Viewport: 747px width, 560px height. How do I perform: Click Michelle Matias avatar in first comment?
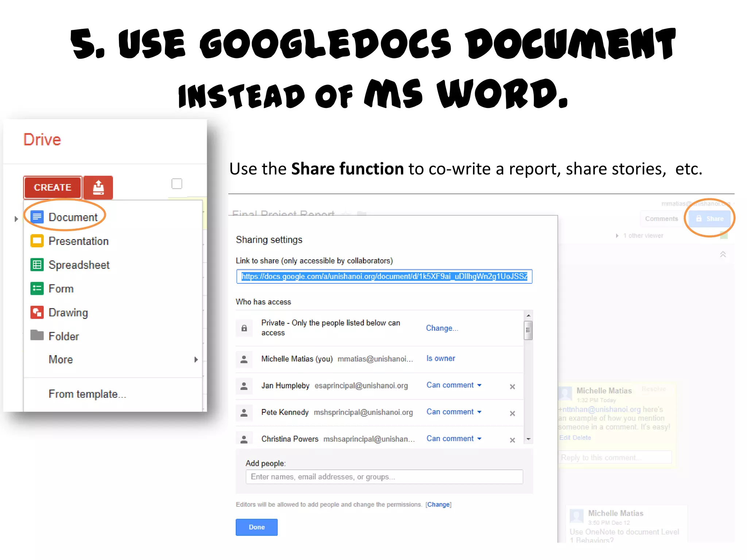click(565, 393)
